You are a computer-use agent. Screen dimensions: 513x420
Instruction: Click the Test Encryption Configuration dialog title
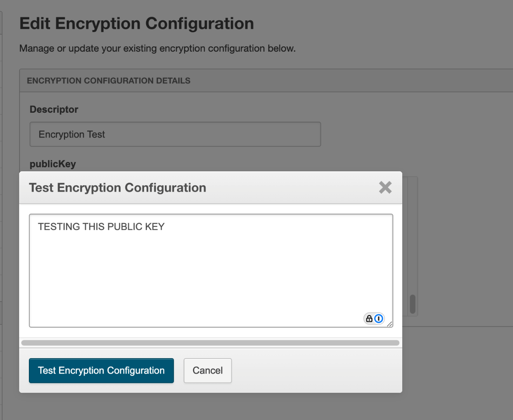[x=118, y=188]
